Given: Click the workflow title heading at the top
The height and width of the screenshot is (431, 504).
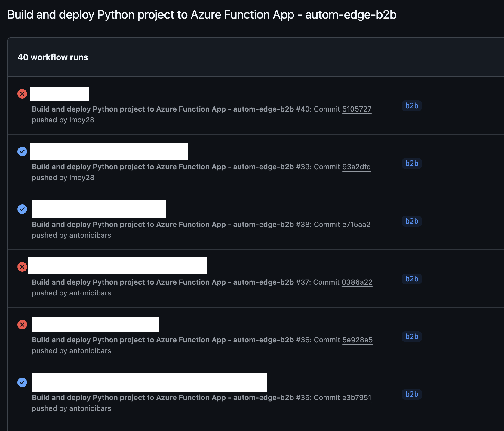Looking at the screenshot, I should [202, 15].
